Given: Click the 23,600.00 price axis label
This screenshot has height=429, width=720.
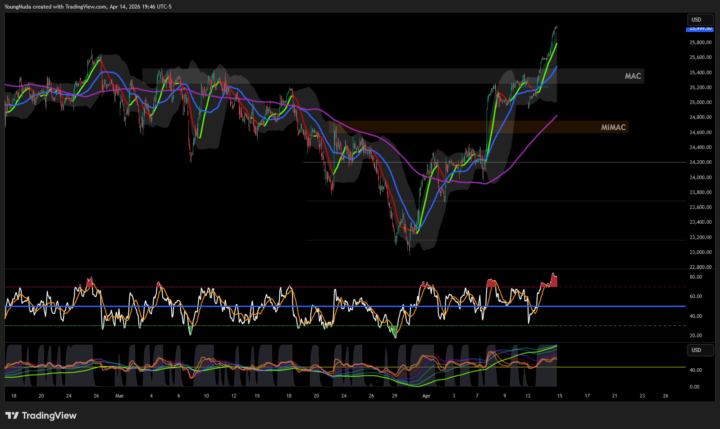Looking at the screenshot, I should tap(700, 207).
